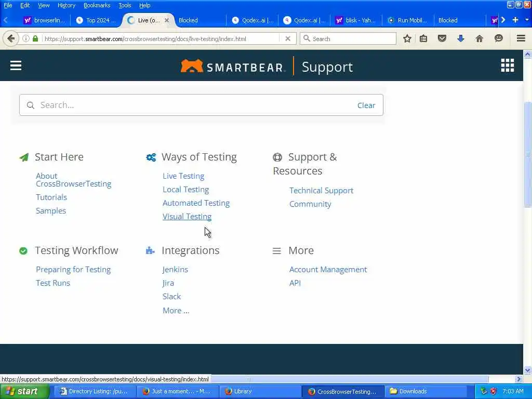
Task: Open the Windows start button
Action: tap(24, 391)
